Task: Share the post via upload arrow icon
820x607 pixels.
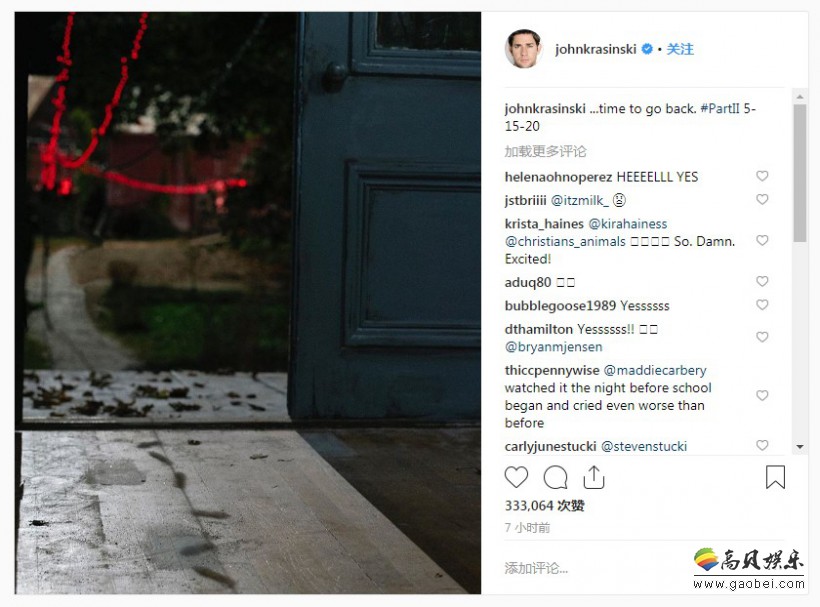Action: coord(594,477)
